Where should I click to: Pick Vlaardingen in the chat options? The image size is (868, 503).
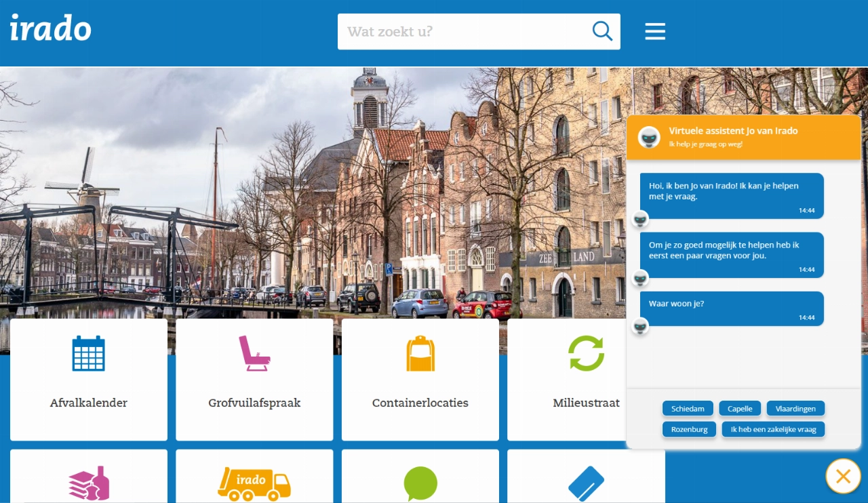click(x=795, y=409)
